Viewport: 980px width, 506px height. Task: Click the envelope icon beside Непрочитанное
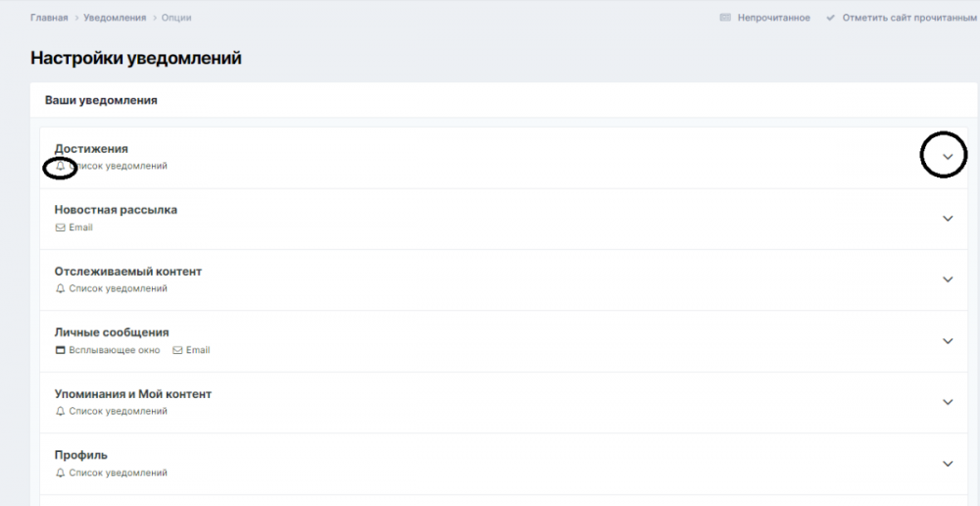pyautogui.click(x=725, y=18)
